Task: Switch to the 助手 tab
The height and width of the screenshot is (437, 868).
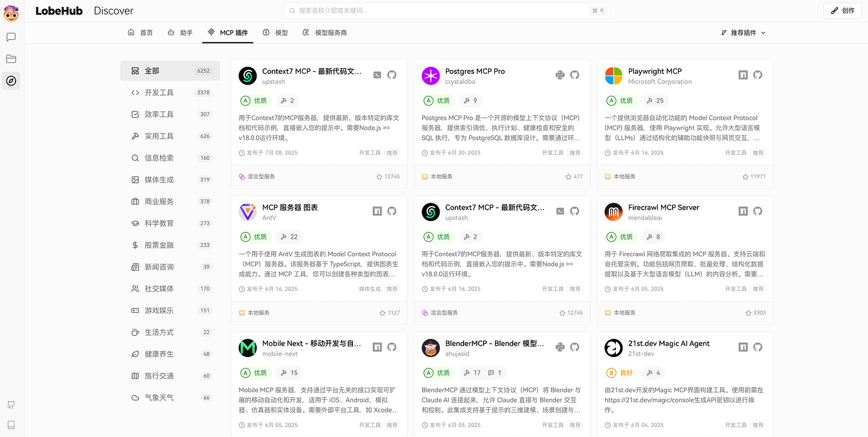Action: 181,33
